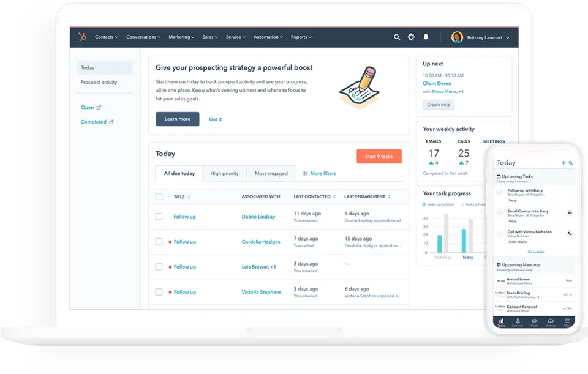Tap the email icon beside Email Contracts to Barry
This screenshot has width=588, height=374.
click(x=570, y=212)
